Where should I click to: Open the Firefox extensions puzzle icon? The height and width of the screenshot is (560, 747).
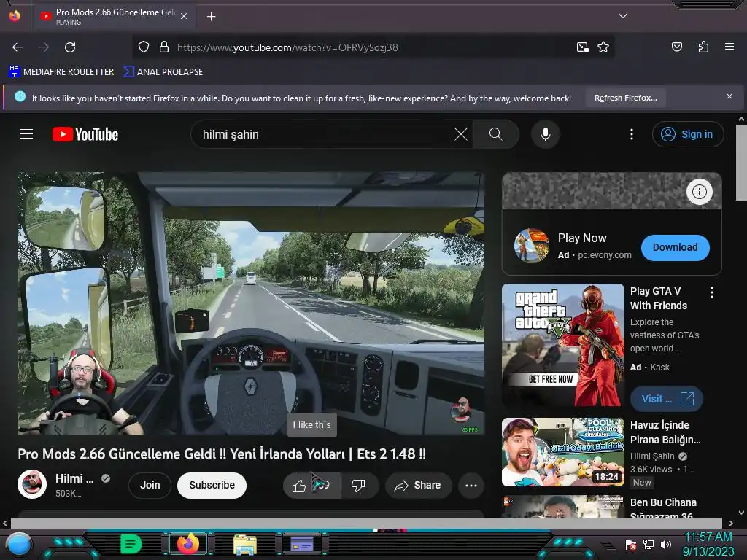tap(703, 47)
